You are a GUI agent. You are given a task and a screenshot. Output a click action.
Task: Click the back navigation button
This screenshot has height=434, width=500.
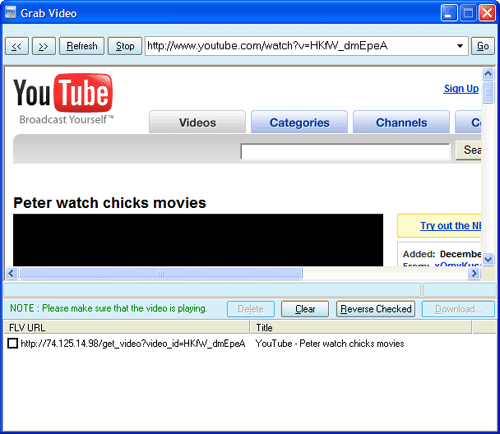17,46
